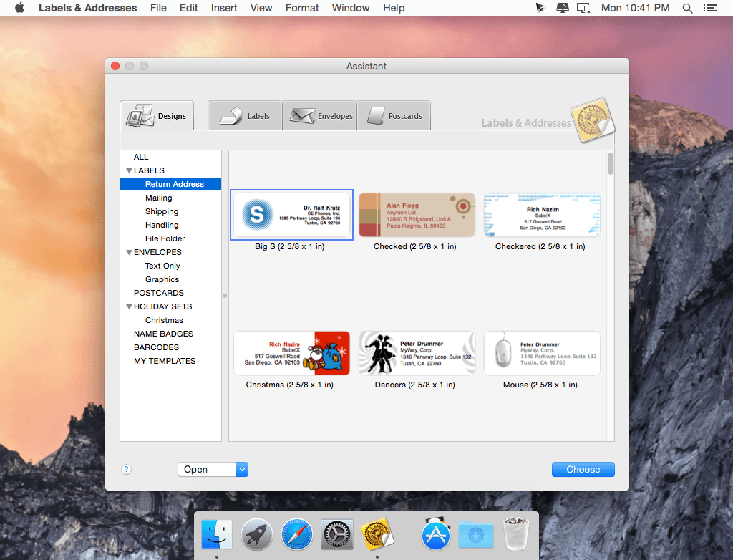Switch to the Envelopes tab
This screenshot has width=733, height=560.
[x=320, y=115]
